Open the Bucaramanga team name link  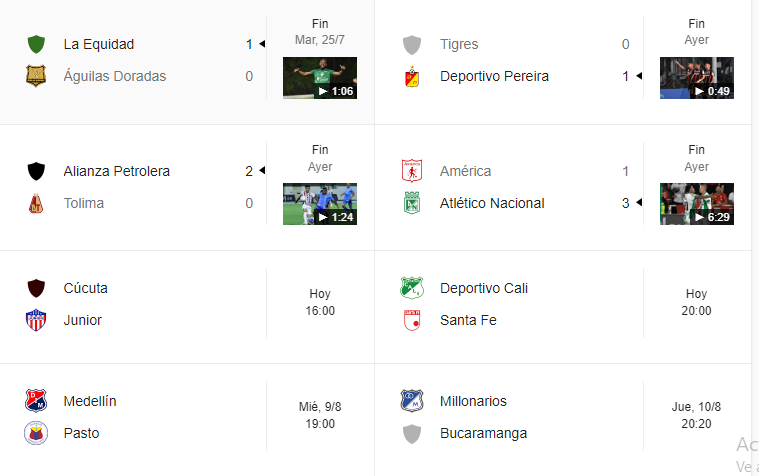click(x=483, y=433)
